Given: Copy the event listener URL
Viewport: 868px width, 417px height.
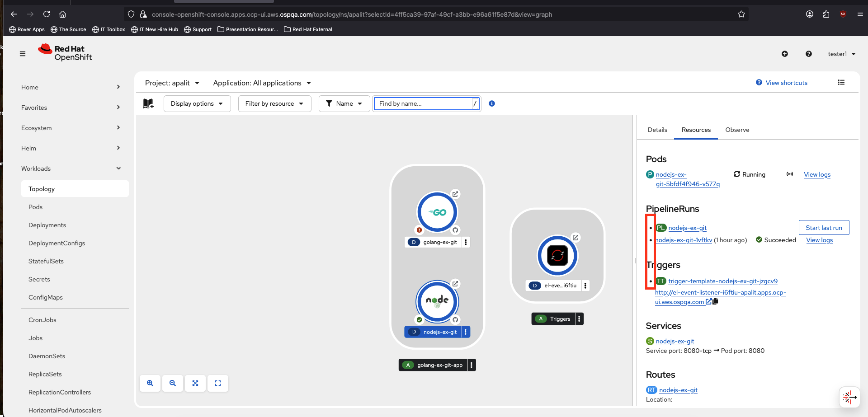Looking at the screenshot, I should pos(715,302).
